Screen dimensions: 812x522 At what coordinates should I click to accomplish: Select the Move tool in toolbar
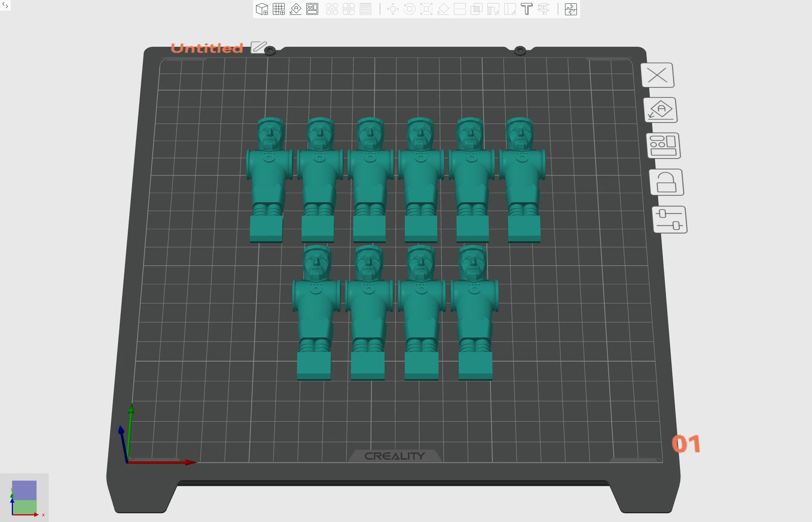(393, 9)
